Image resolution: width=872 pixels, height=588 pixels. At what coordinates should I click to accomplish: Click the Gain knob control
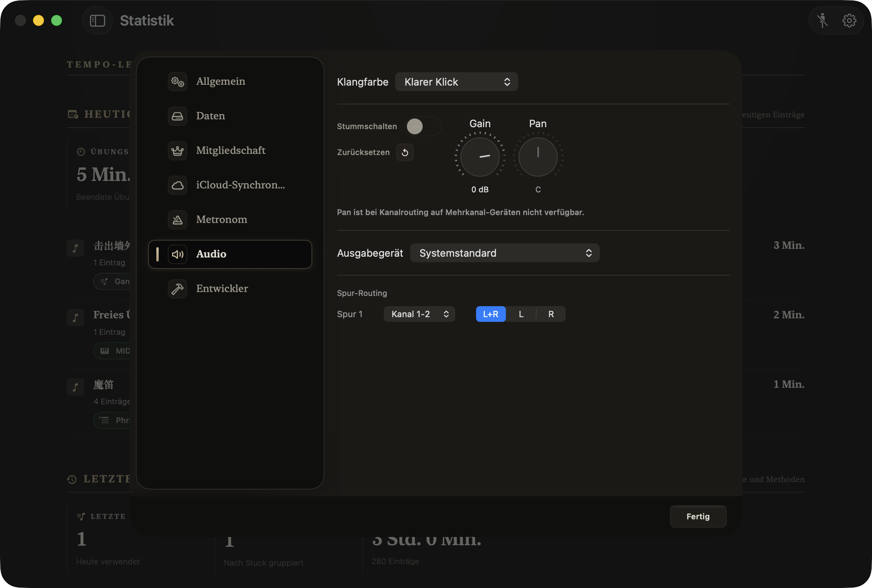pyautogui.click(x=480, y=156)
